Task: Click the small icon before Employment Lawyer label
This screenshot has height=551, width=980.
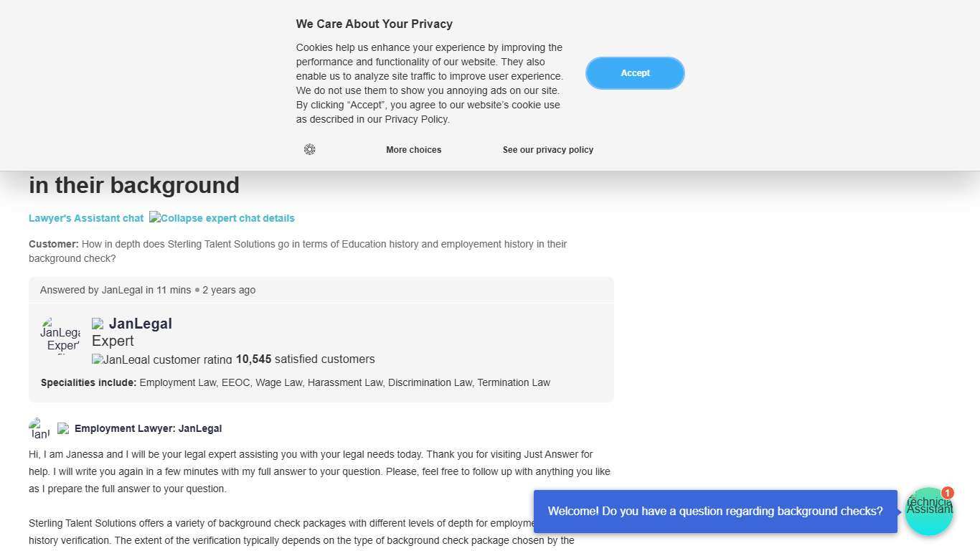Action: point(63,428)
